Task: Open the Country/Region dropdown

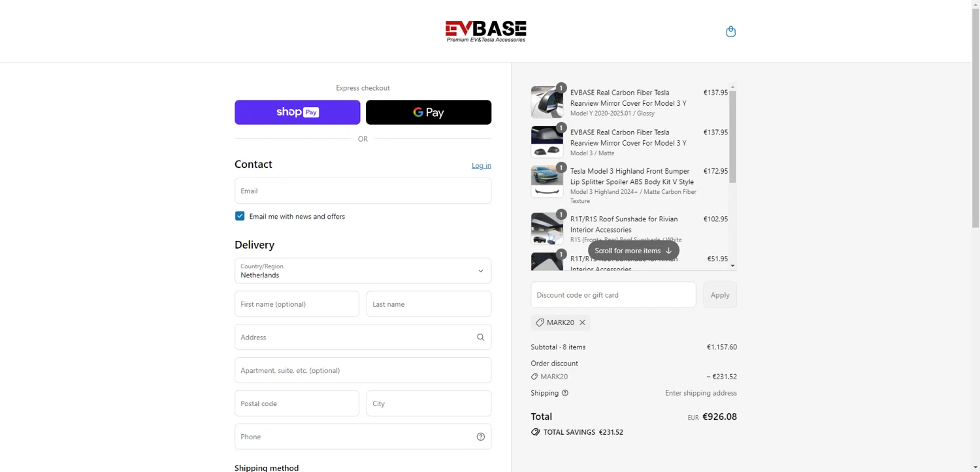Action: click(363, 271)
